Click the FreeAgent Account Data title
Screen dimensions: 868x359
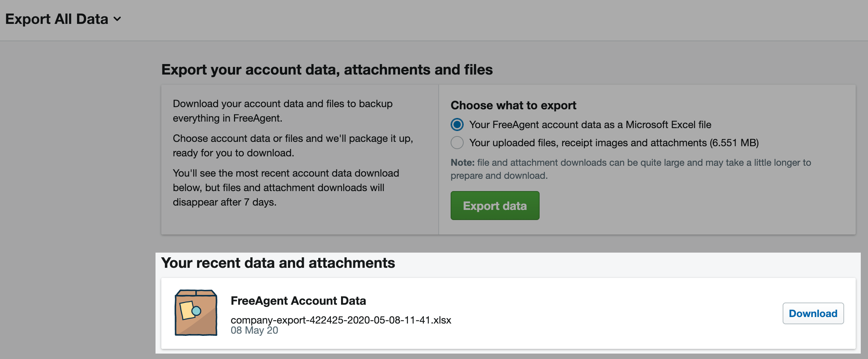coord(298,300)
